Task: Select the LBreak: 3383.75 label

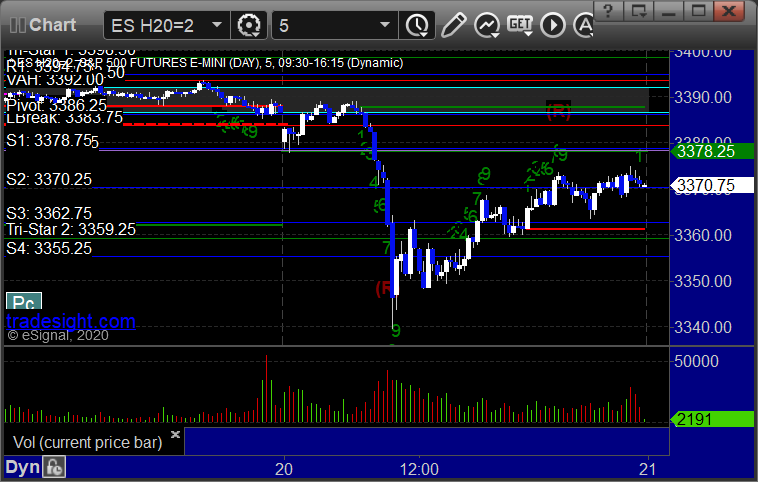Action: click(x=64, y=117)
